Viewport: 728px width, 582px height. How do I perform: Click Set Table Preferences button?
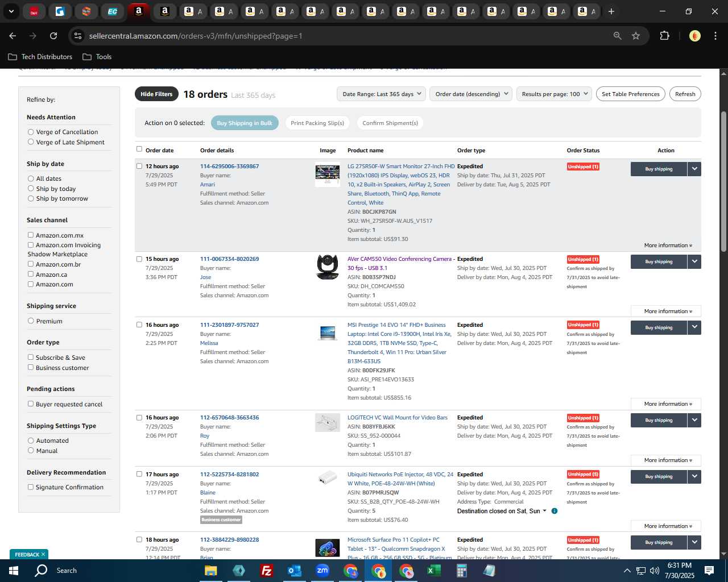(631, 94)
